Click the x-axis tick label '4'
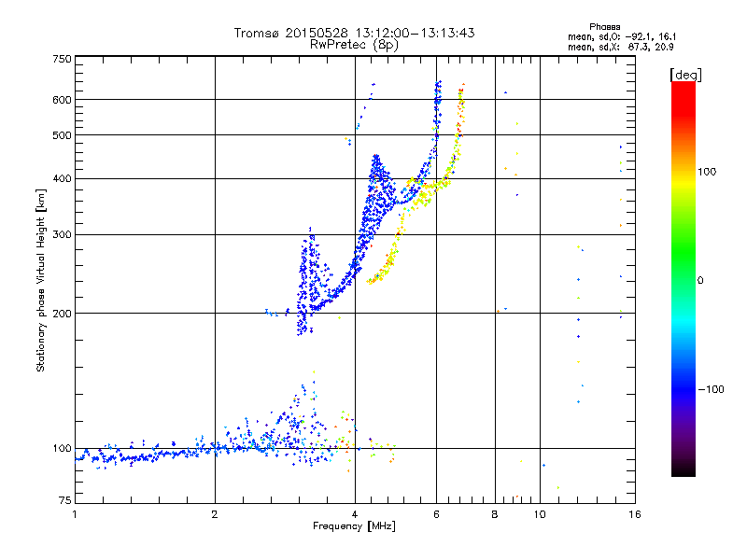Screen dimensions: 747x560 tap(355, 514)
